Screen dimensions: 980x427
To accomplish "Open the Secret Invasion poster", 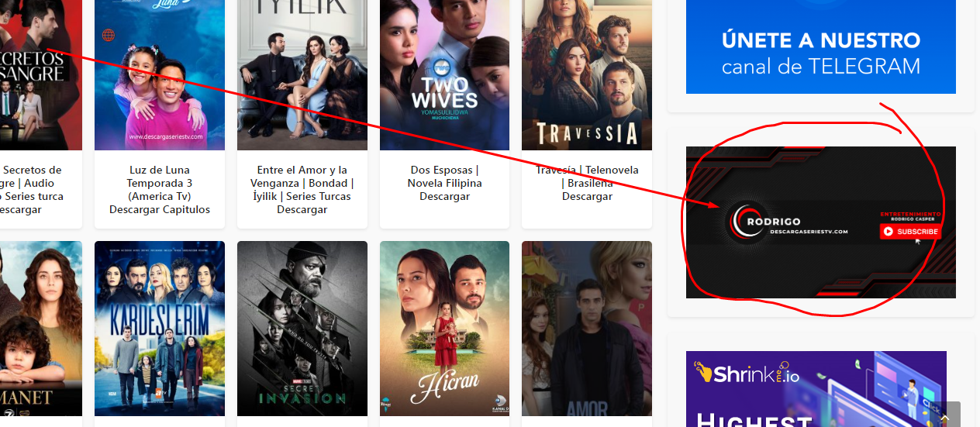I will [x=302, y=329].
